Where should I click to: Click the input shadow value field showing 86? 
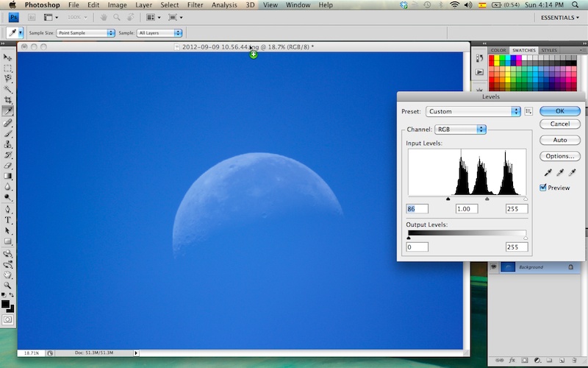pos(417,209)
